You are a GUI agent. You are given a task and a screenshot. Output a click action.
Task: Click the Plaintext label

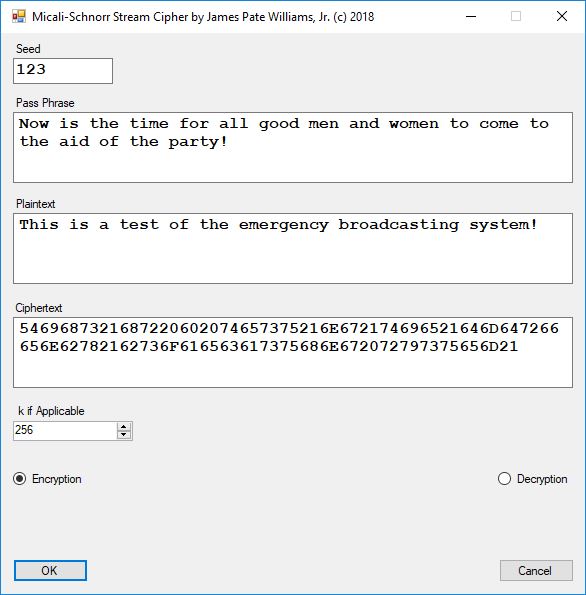click(36, 204)
